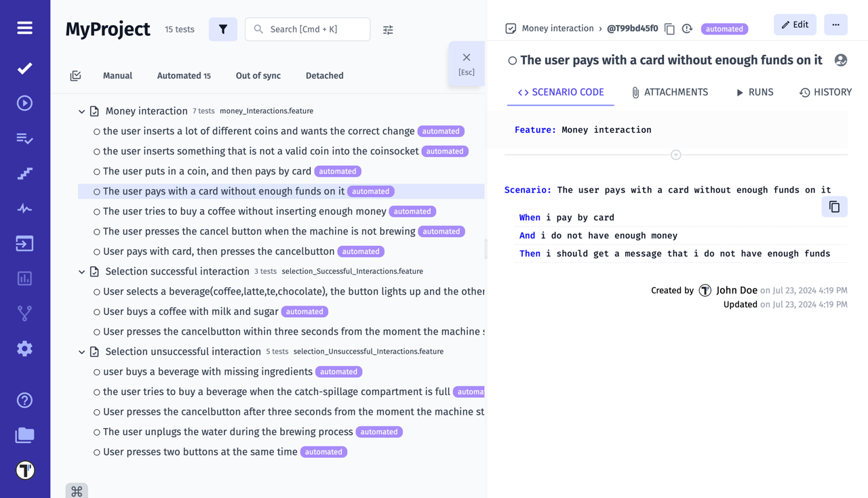Select the branching/version icon in the sidebar
Image resolution: width=868 pixels, height=498 pixels.
tap(24, 313)
